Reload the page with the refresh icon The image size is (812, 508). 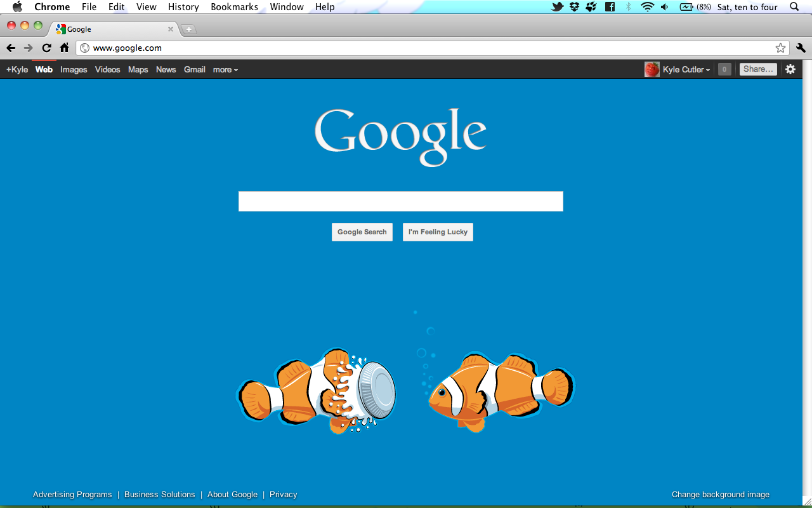tap(46, 48)
